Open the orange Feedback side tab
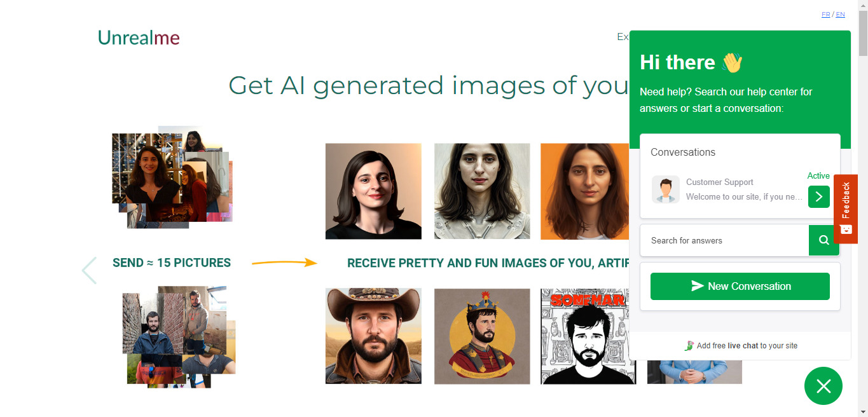 pyautogui.click(x=846, y=209)
